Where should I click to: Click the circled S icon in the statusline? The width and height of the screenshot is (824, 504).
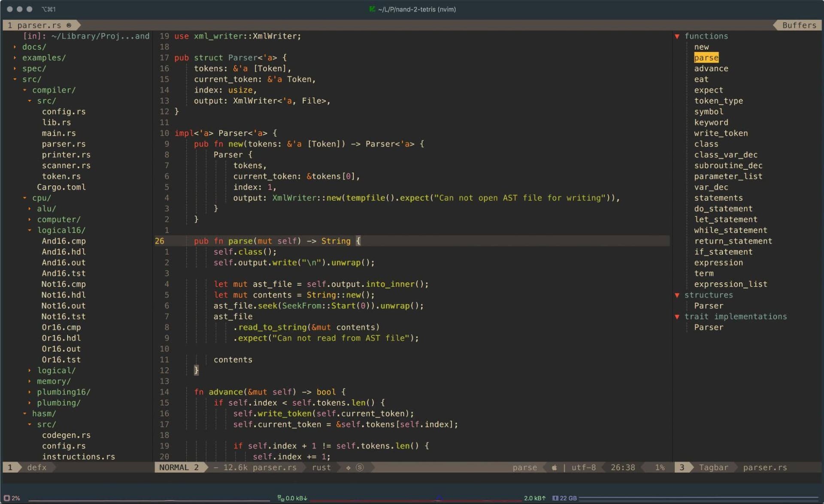click(359, 468)
